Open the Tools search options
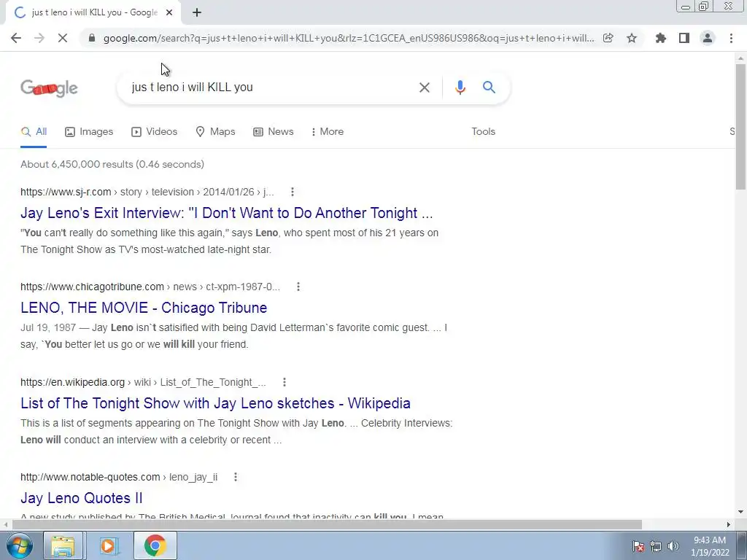This screenshot has width=747, height=560. click(x=484, y=132)
